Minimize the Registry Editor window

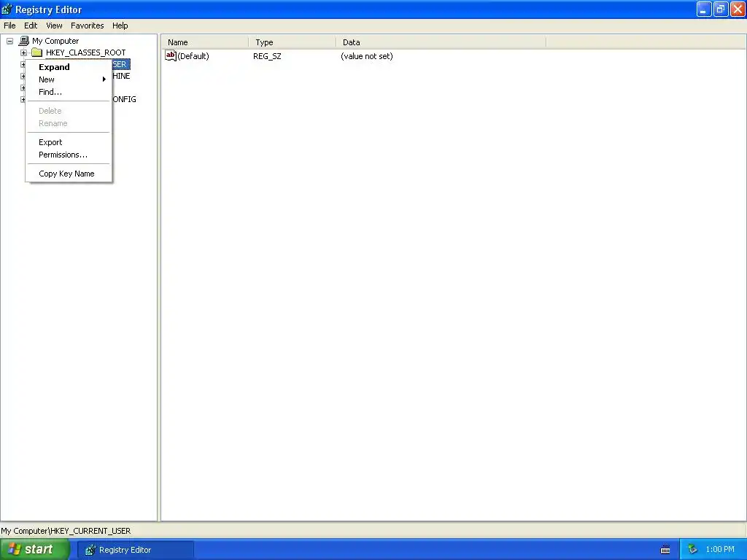pyautogui.click(x=704, y=9)
